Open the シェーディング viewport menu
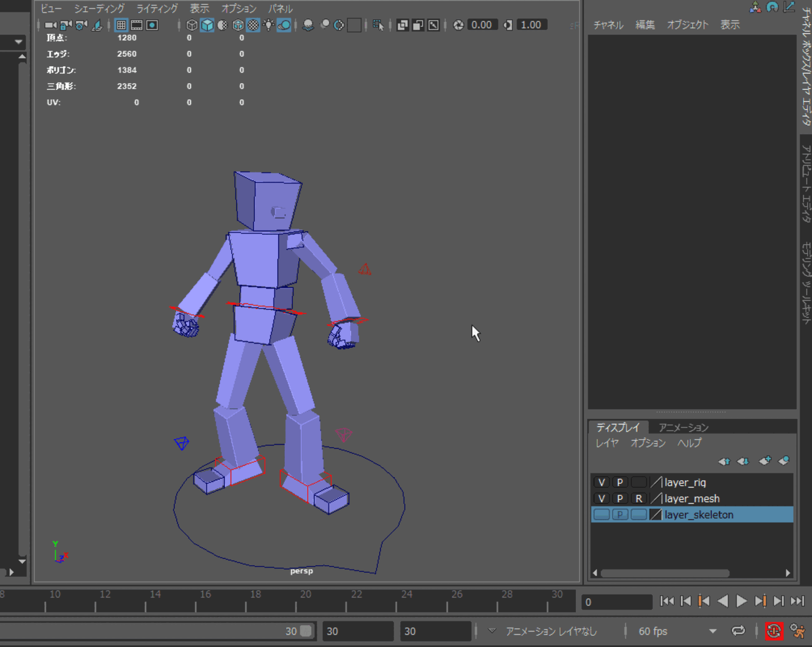The height and width of the screenshot is (647, 812). click(99, 9)
